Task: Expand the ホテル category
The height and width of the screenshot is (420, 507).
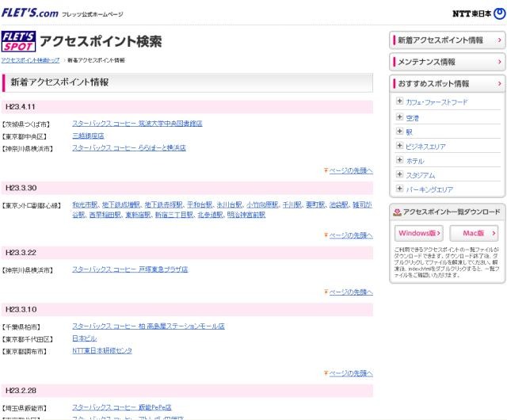Action: [x=399, y=160]
